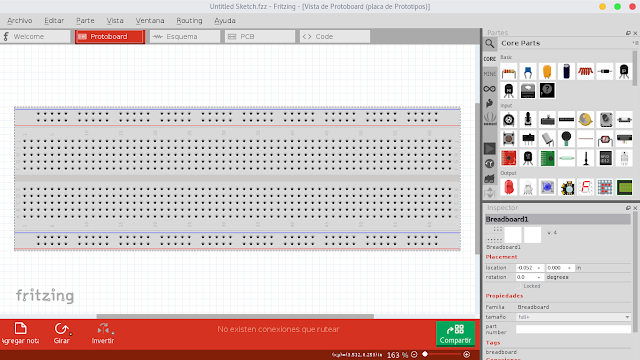Click the part number input field

click(573, 329)
